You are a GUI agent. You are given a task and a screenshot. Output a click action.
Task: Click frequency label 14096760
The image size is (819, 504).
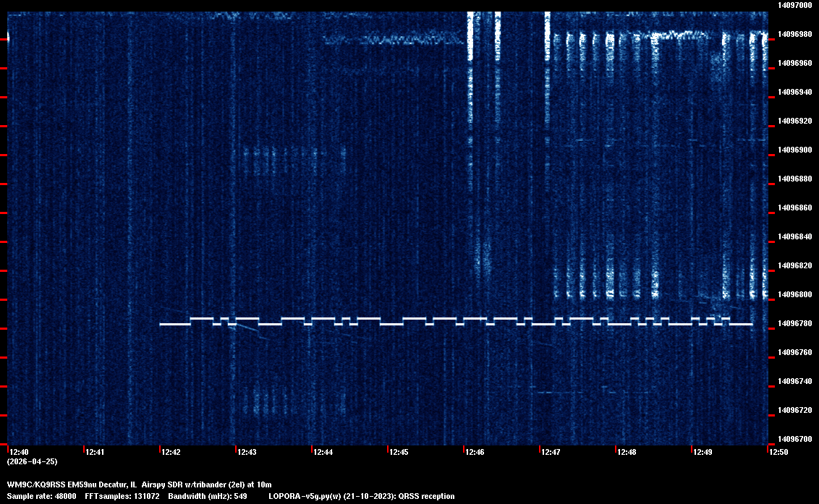coord(795,353)
